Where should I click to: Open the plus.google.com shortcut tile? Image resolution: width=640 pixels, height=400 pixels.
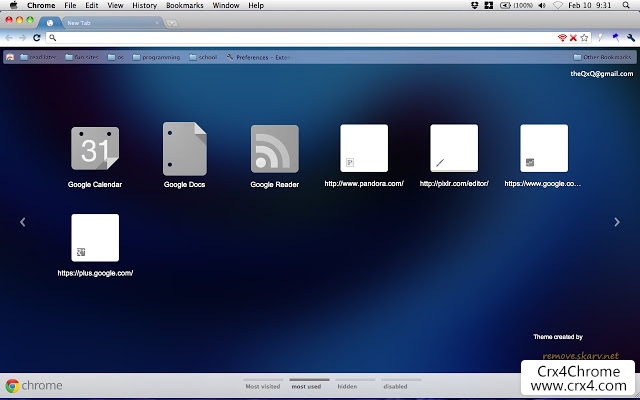[95, 238]
